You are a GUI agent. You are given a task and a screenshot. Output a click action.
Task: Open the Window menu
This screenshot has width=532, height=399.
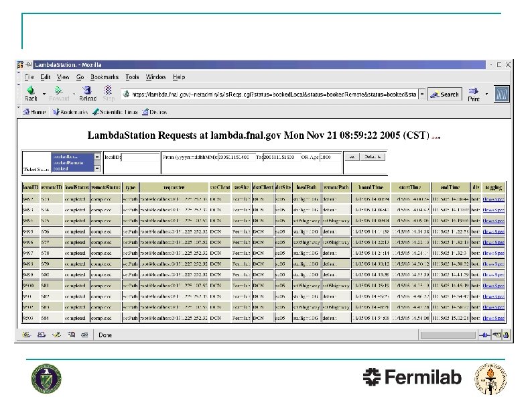155,77
